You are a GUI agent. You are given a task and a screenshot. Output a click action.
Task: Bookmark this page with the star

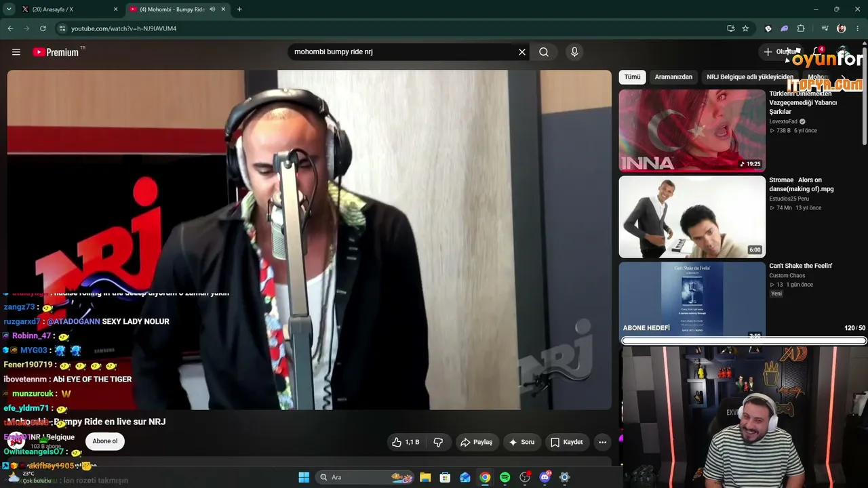(745, 28)
